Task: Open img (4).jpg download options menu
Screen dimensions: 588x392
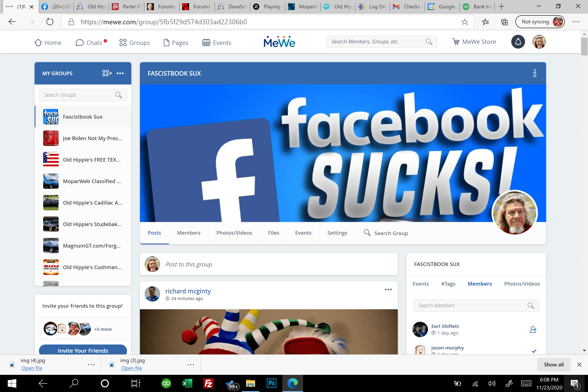Action: (x=91, y=364)
